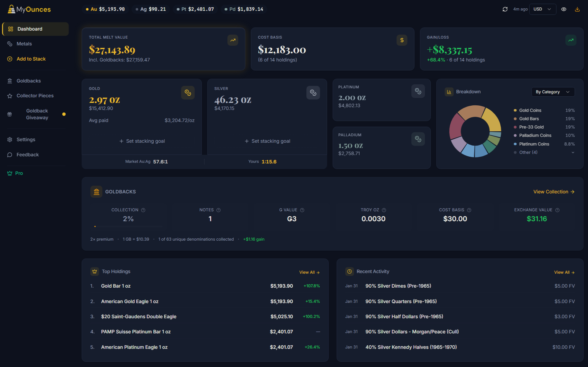The width and height of the screenshot is (588, 367).
Task: Click the Breakdown chart icon
Action: [449, 92]
